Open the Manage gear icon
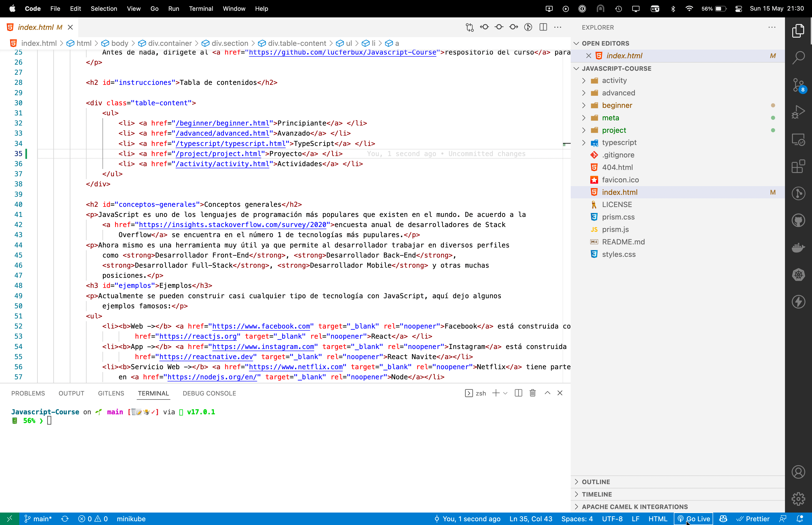The width and height of the screenshot is (812, 525). (798, 499)
